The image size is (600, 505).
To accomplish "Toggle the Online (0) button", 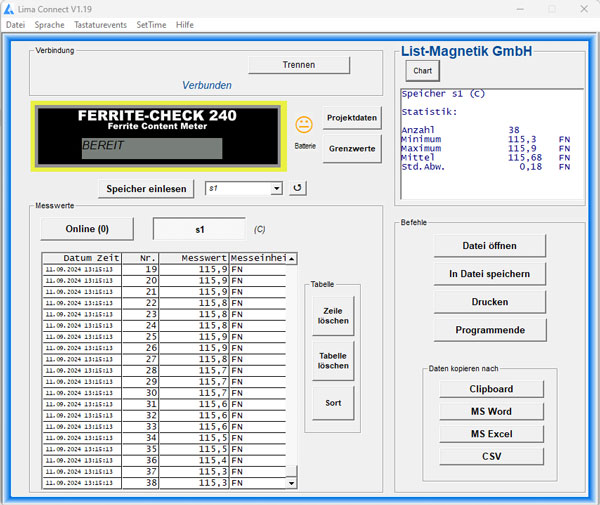I will pyautogui.click(x=87, y=229).
